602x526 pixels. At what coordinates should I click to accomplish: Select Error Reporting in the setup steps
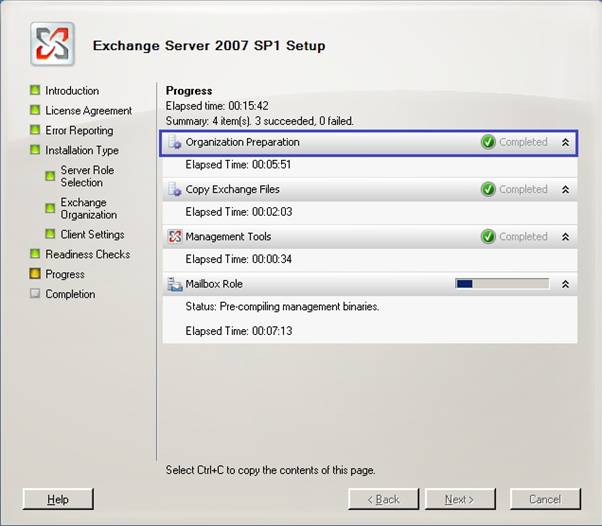tap(79, 131)
